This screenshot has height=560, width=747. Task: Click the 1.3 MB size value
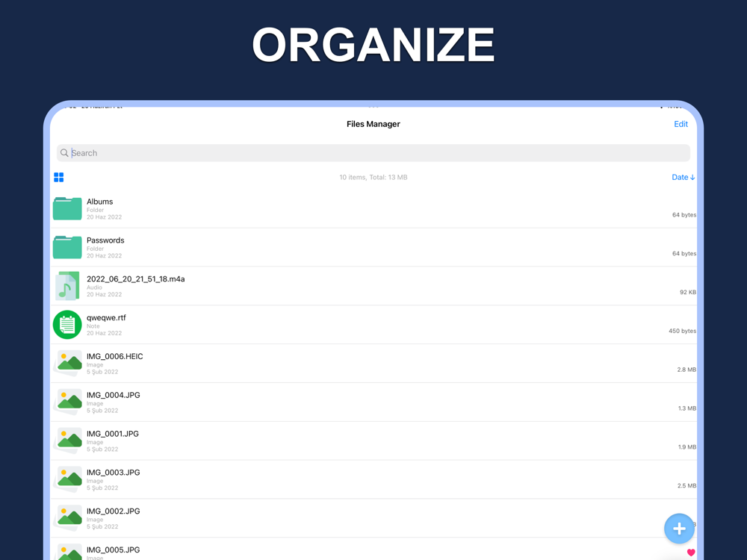pyautogui.click(x=687, y=408)
